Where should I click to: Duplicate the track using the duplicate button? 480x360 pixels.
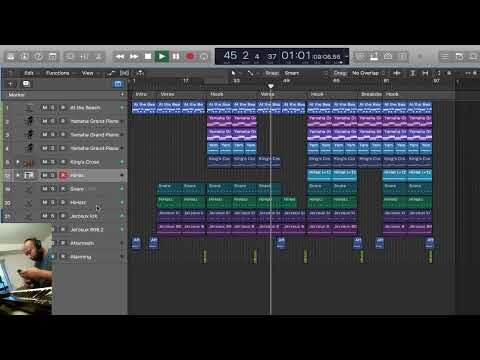26,84
